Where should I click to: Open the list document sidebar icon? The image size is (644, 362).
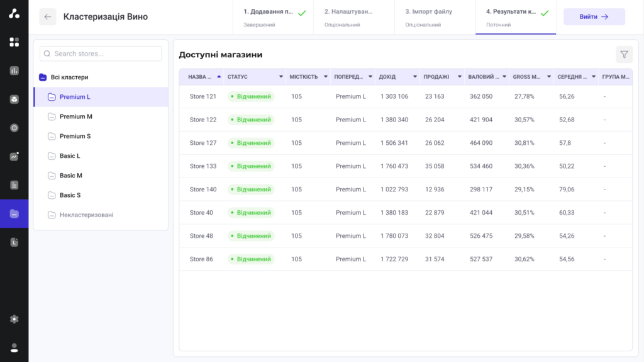14,185
